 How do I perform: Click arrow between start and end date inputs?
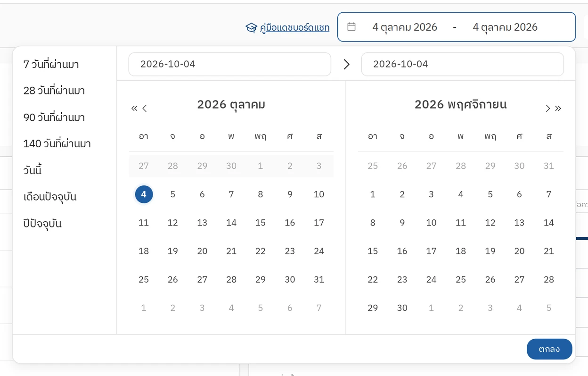[x=346, y=64]
